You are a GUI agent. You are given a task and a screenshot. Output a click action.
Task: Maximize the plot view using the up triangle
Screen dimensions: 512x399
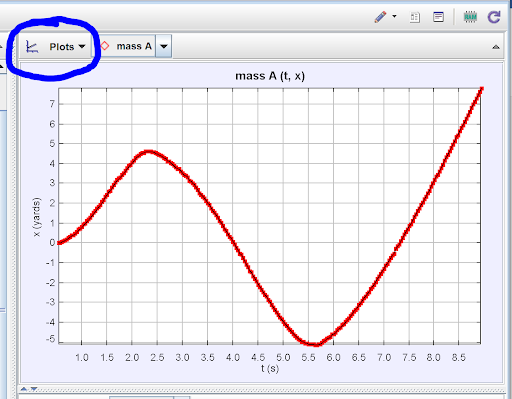[x=496, y=47]
